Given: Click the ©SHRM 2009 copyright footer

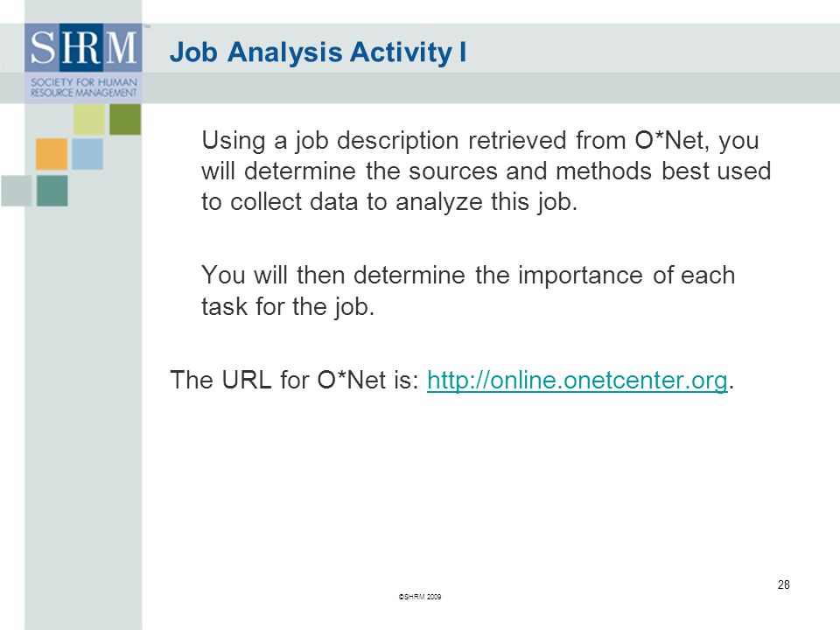Looking at the screenshot, I should pyautogui.click(x=420, y=596).
